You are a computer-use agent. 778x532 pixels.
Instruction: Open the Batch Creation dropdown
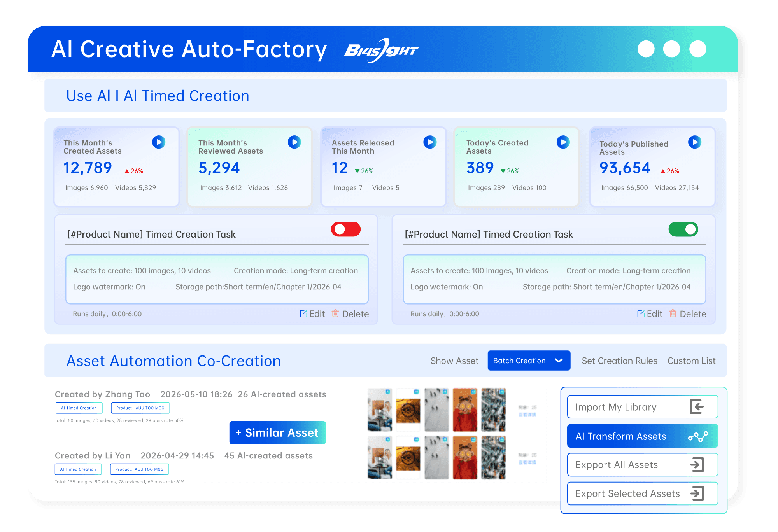tap(529, 360)
